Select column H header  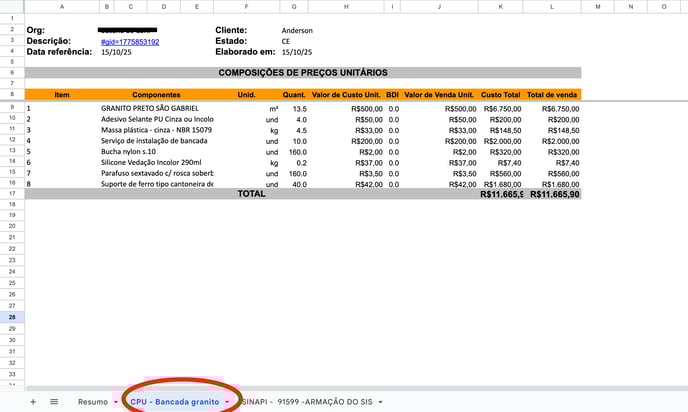[345, 7]
